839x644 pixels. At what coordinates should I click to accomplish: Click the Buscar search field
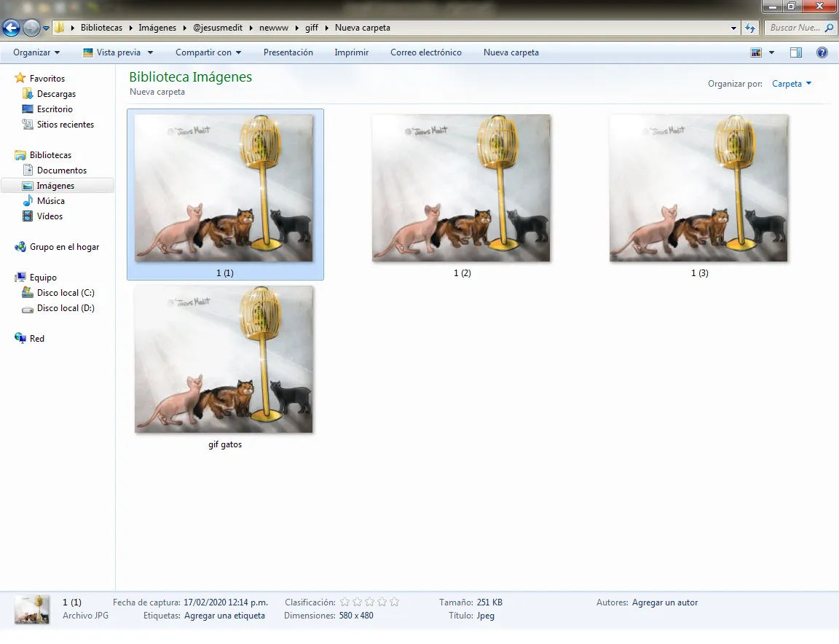(795, 28)
